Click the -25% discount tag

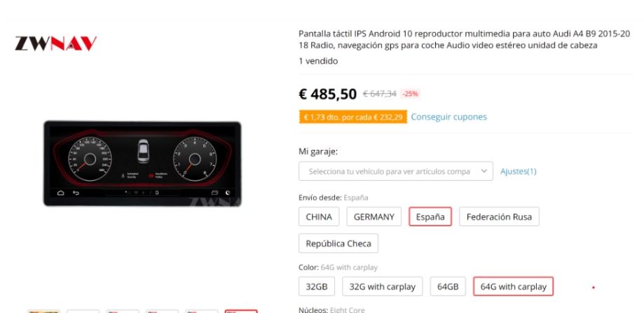click(x=410, y=94)
